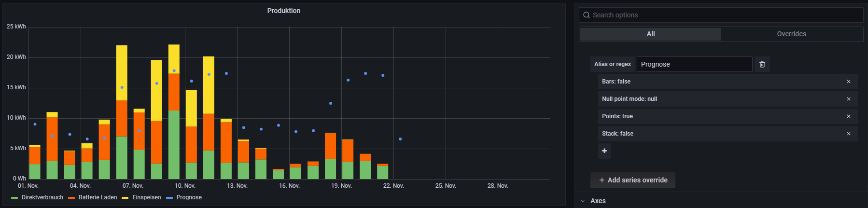Toggle Einspeisen series in legend

[x=146, y=197]
